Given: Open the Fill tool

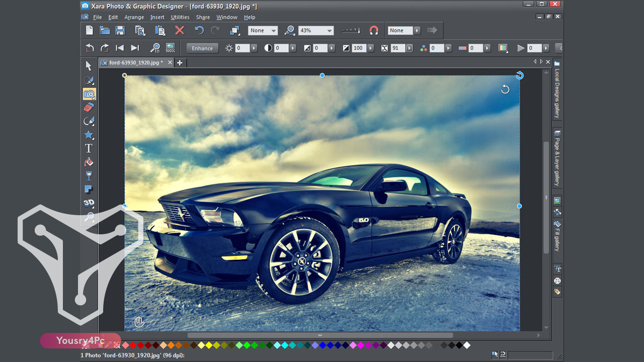Looking at the screenshot, I should pyautogui.click(x=89, y=162).
